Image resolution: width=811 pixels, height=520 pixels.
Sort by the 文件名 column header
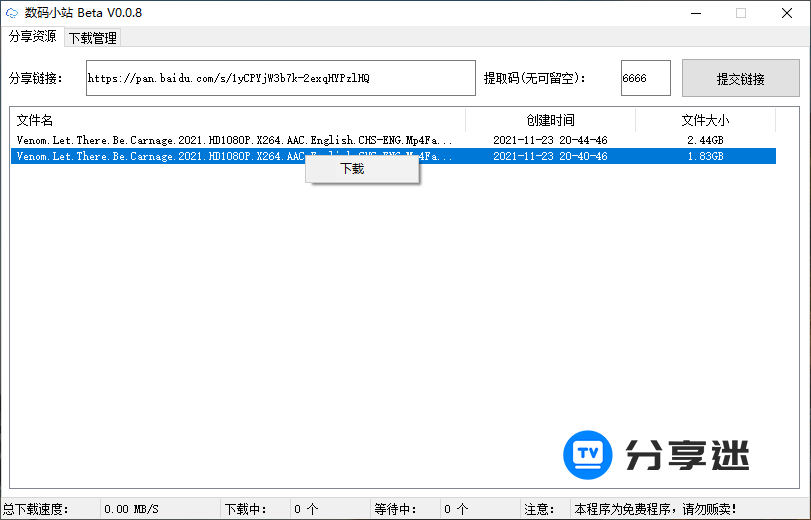coord(35,120)
